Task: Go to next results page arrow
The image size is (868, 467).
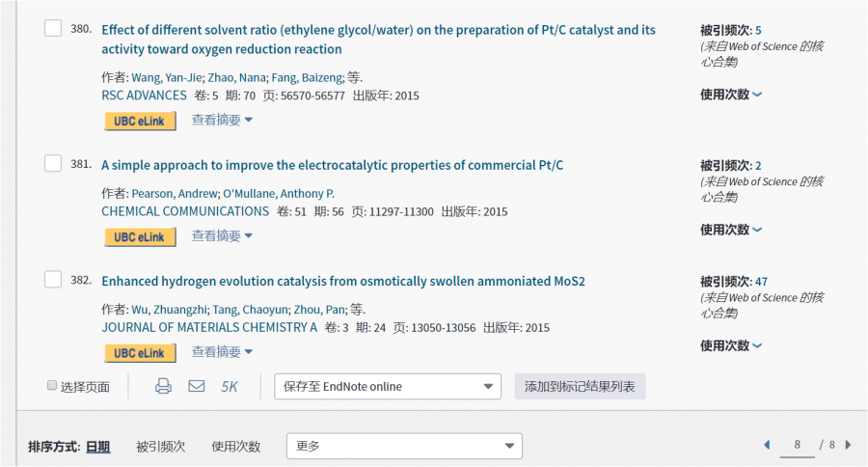Action: click(x=848, y=445)
